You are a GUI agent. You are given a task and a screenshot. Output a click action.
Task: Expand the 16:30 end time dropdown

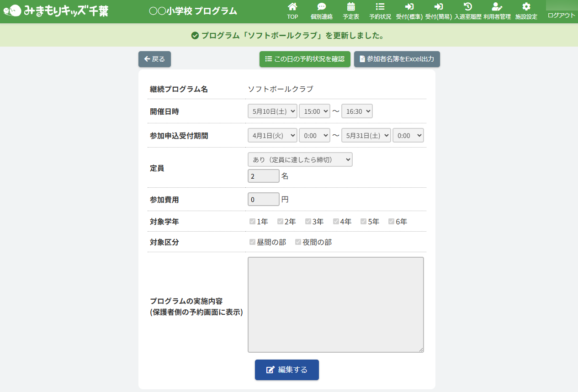point(357,111)
